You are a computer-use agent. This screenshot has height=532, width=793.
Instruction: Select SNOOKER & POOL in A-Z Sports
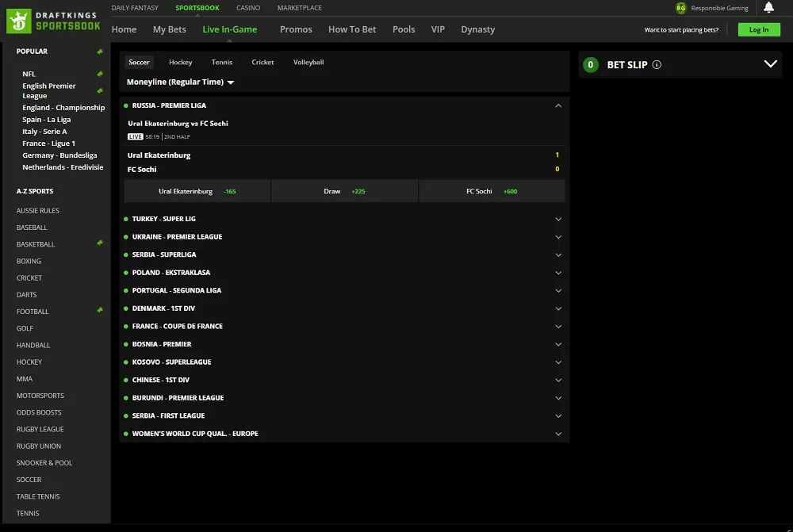tap(44, 463)
